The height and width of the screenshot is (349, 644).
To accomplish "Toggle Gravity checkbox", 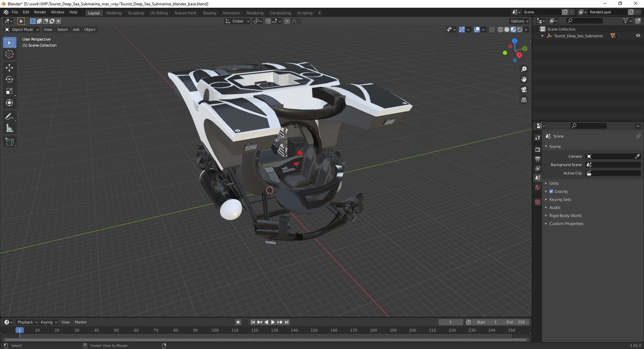I will pyautogui.click(x=551, y=191).
